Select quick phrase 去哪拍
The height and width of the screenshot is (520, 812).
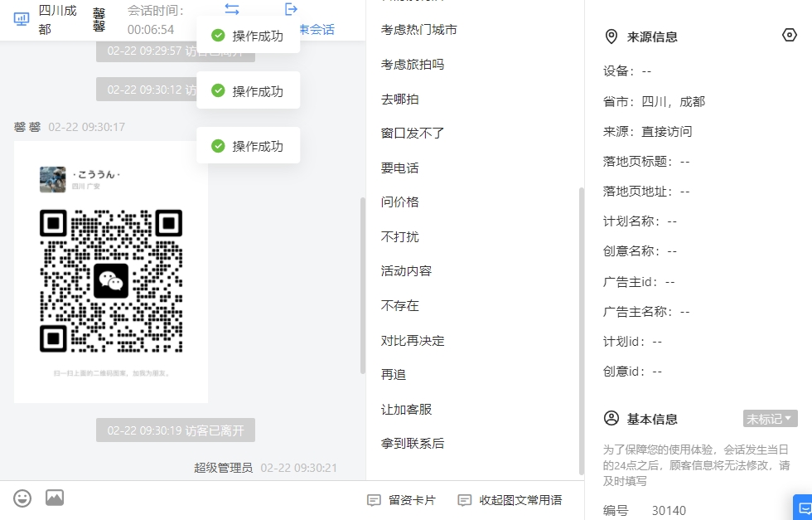399,100
